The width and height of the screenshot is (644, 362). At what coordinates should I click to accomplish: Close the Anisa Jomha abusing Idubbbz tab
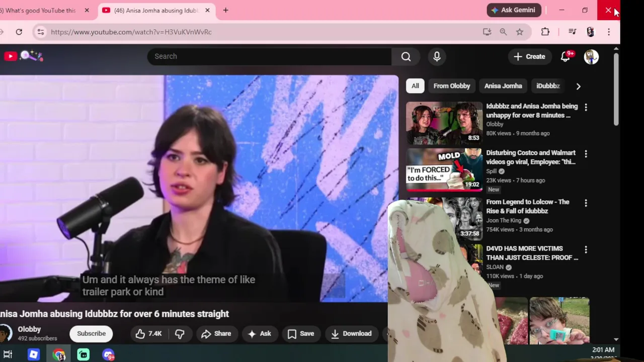coord(207,10)
